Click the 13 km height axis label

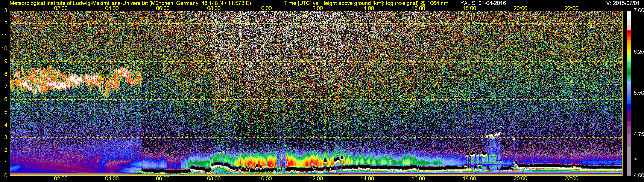tap(5, 10)
